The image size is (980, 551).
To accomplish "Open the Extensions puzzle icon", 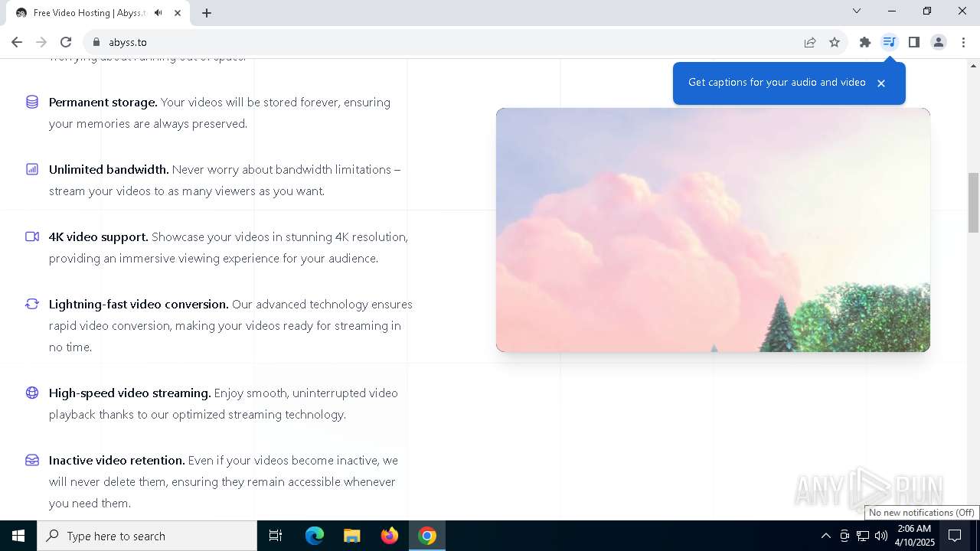I will pos(865,42).
